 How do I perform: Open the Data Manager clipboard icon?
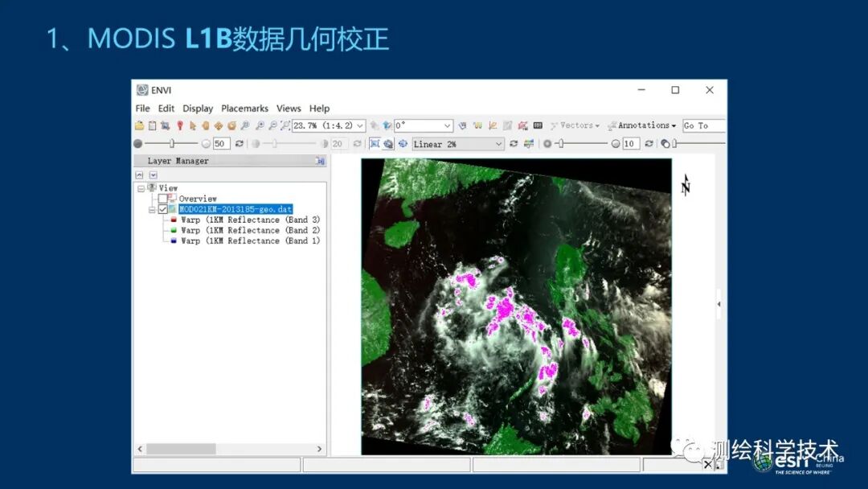(x=152, y=125)
